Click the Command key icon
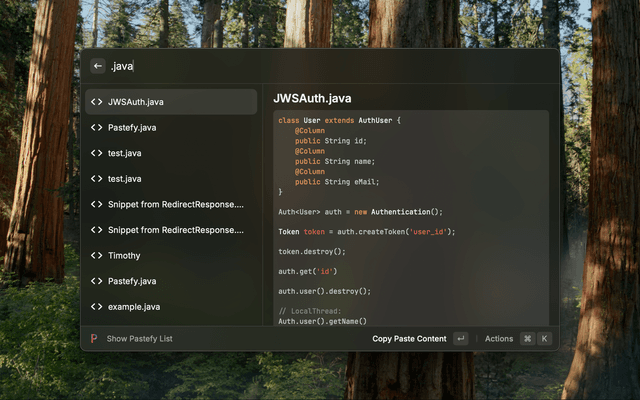640x400 pixels. point(527,339)
